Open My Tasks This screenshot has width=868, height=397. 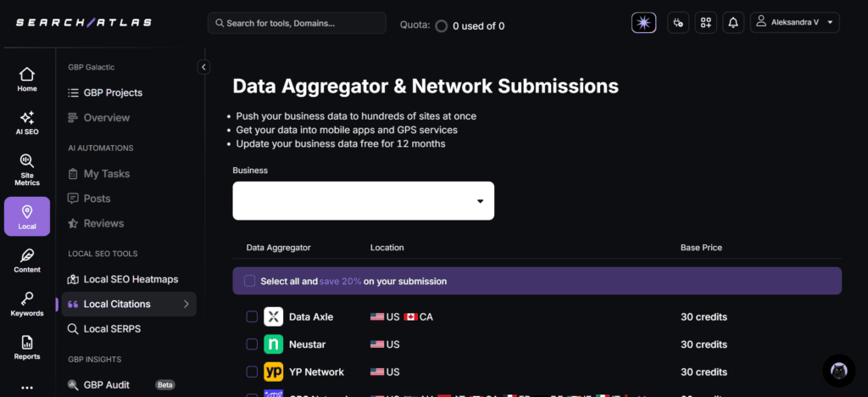click(x=98, y=173)
